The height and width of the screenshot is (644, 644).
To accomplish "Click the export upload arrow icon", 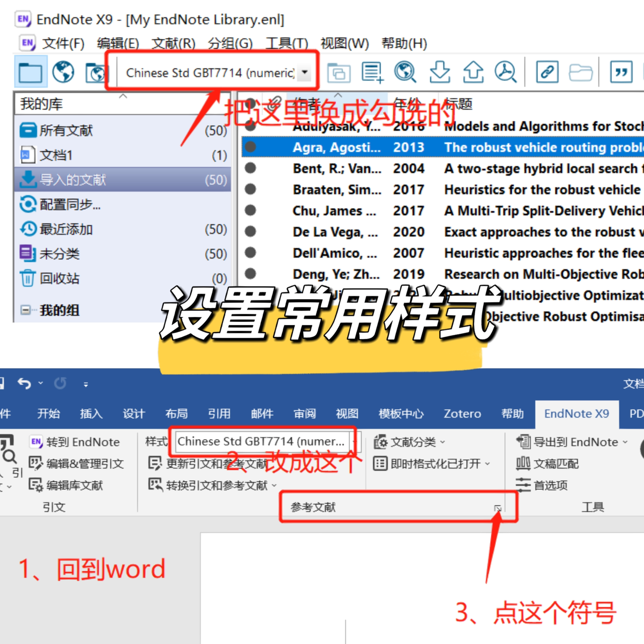I will coord(473,72).
